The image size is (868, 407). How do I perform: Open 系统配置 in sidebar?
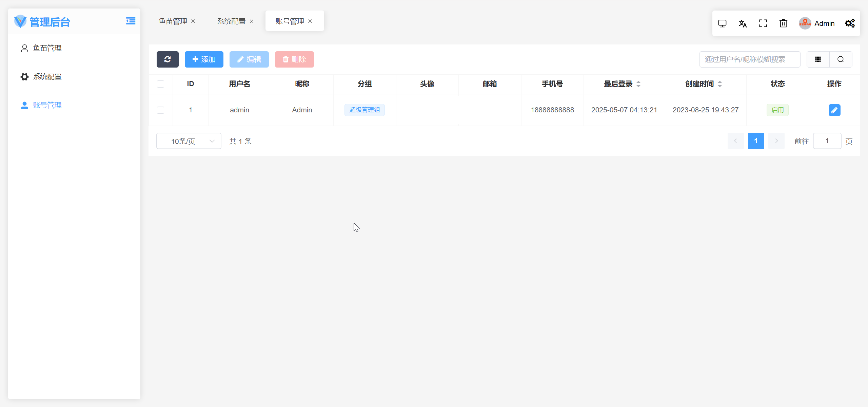click(x=74, y=77)
